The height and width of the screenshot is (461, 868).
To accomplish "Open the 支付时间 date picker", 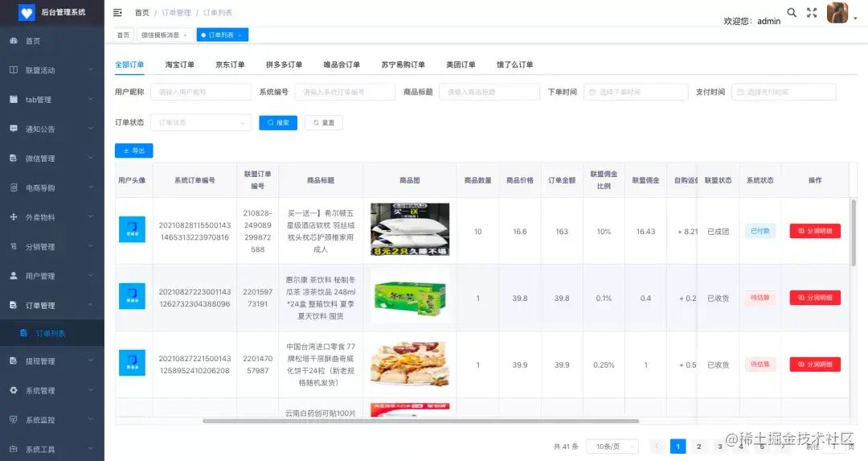I will pyautogui.click(x=784, y=92).
